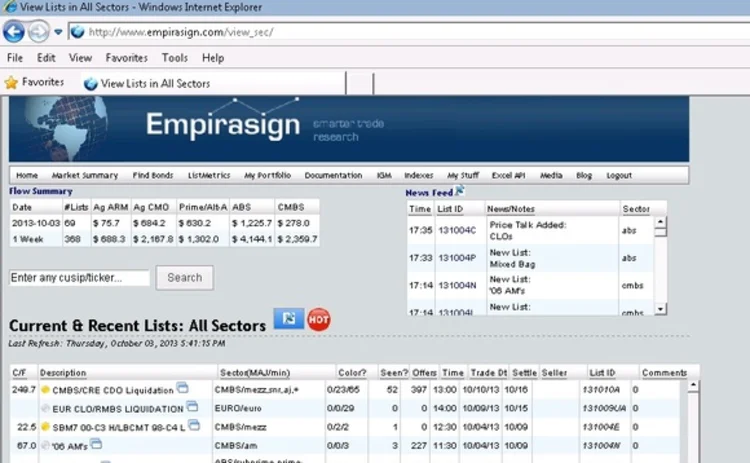The height and width of the screenshot is (463, 750).
Task: Open the Favorites menu
Action: (x=127, y=58)
